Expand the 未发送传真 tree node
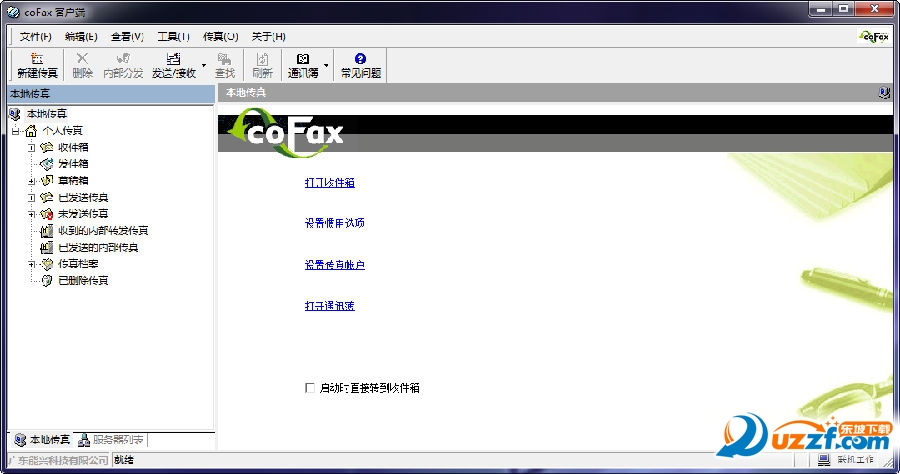 pyautogui.click(x=32, y=214)
